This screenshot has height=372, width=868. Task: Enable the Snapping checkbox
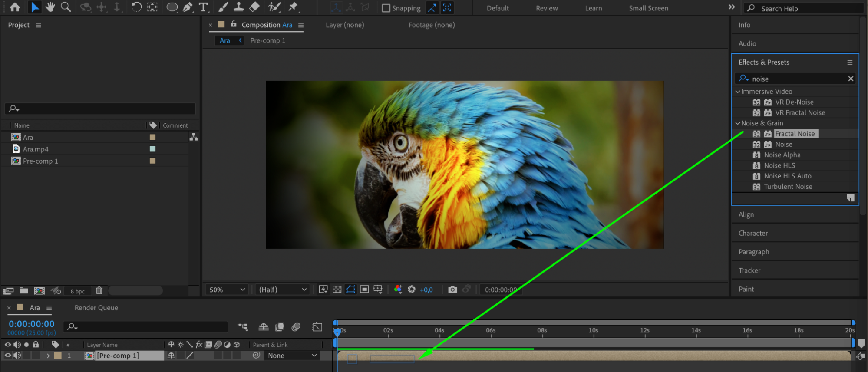pyautogui.click(x=386, y=8)
